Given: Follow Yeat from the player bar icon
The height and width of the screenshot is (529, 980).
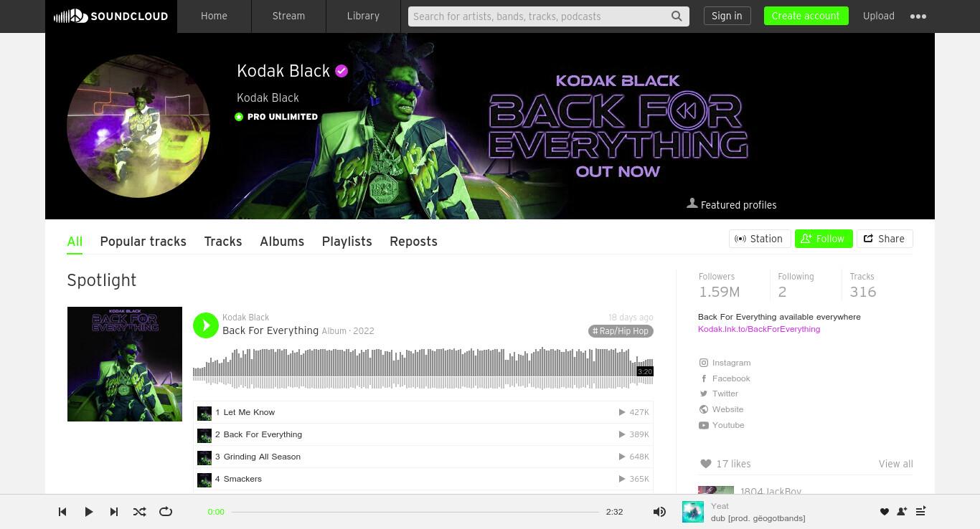Looking at the screenshot, I should [902, 512].
